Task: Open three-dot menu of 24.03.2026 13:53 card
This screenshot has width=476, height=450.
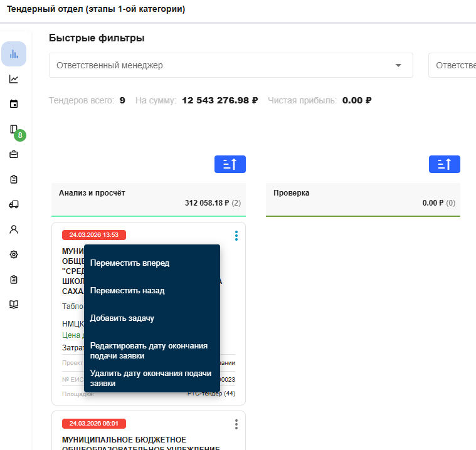Action: (236, 236)
